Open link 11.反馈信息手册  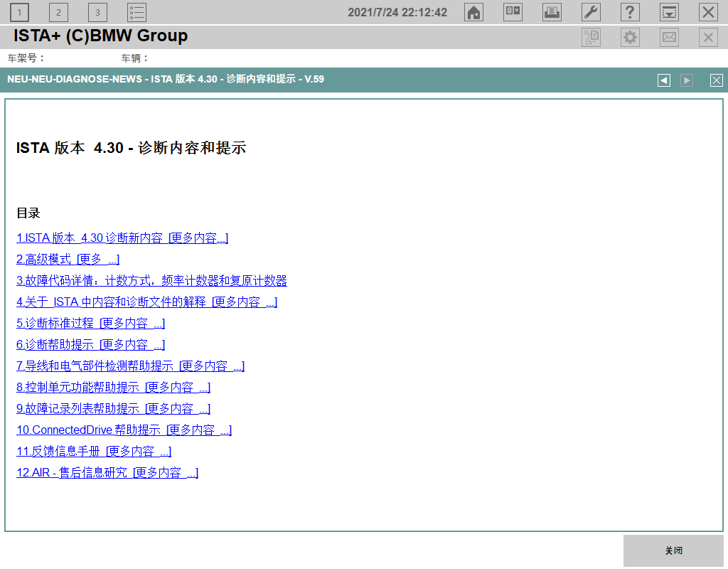[x=94, y=452]
